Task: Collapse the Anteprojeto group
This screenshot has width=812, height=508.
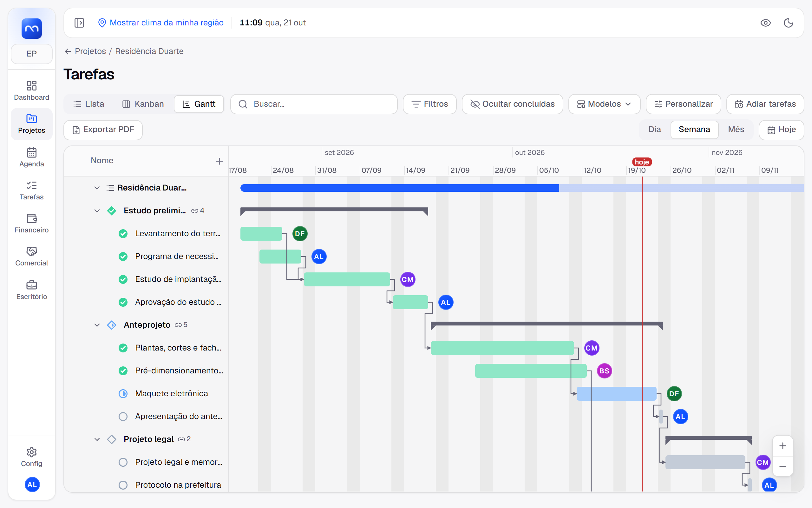Action: (x=97, y=325)
